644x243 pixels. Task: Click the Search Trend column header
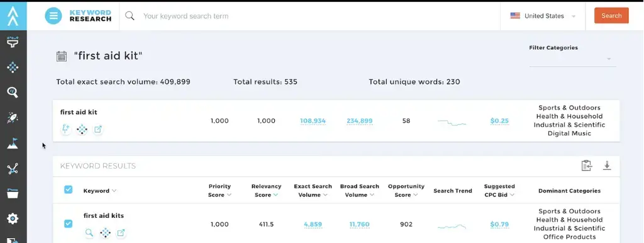pyautogui.click(x=453, y=191)
